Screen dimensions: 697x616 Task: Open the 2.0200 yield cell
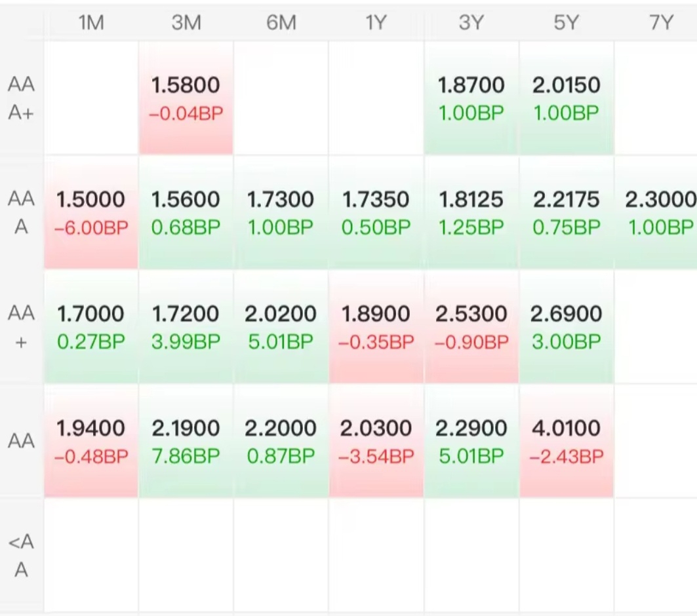pos(281,327)
